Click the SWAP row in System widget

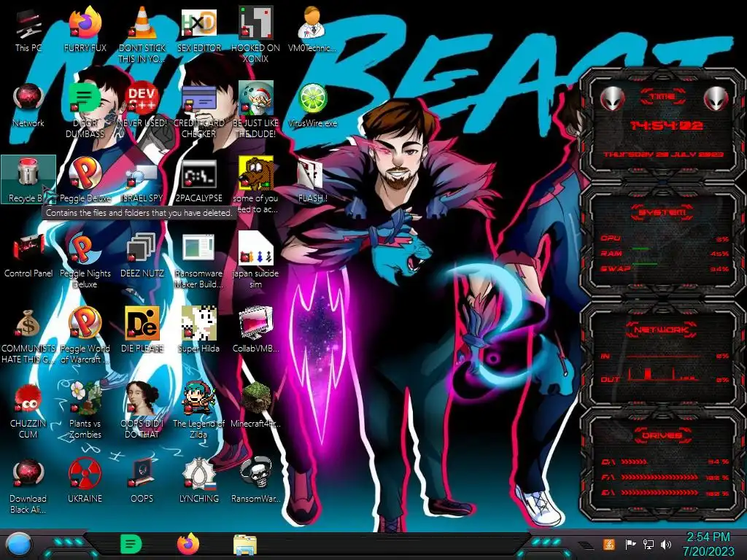pos(665,268)
